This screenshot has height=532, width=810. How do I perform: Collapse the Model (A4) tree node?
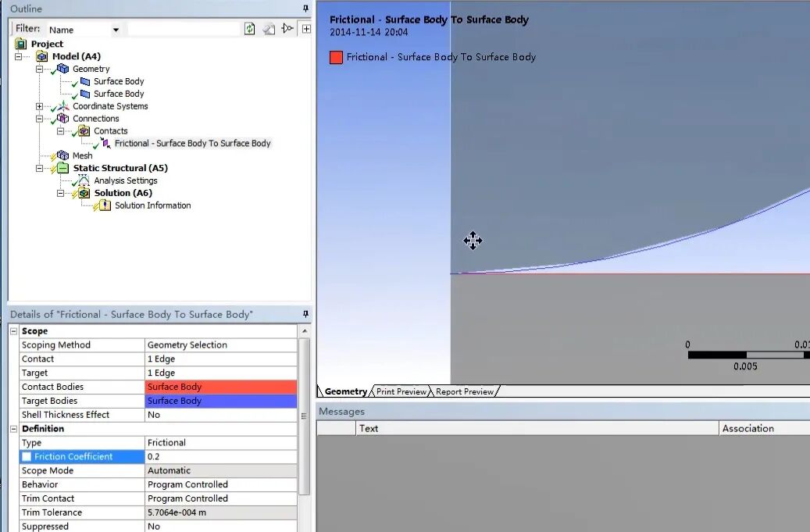[x=19, y=56]
